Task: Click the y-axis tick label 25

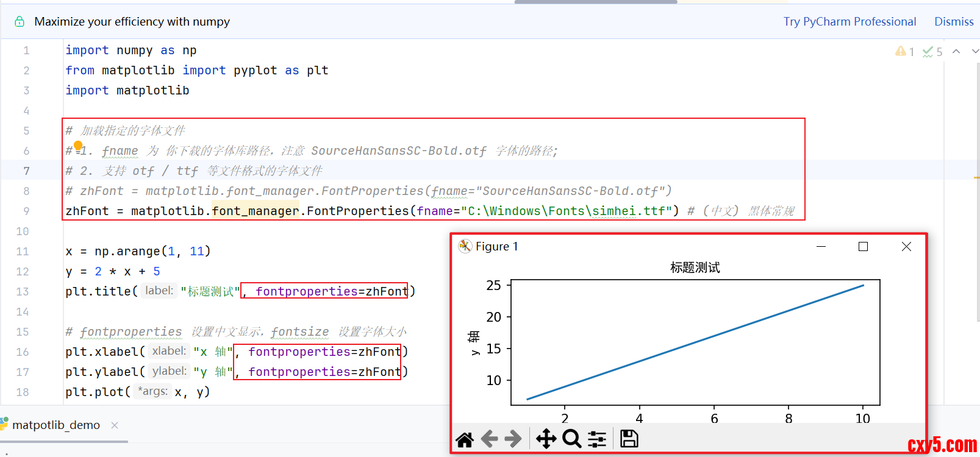Action: coord(493,285)
